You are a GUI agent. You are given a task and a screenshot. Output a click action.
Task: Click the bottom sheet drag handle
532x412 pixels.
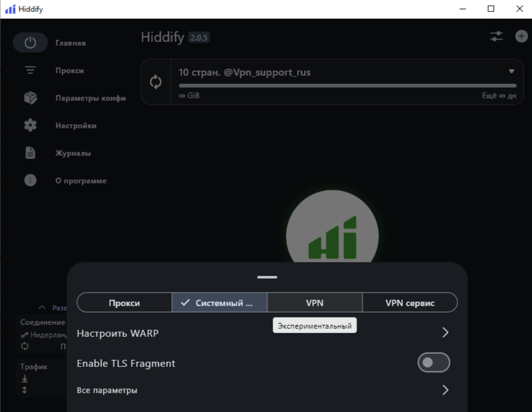pos(267,277)
